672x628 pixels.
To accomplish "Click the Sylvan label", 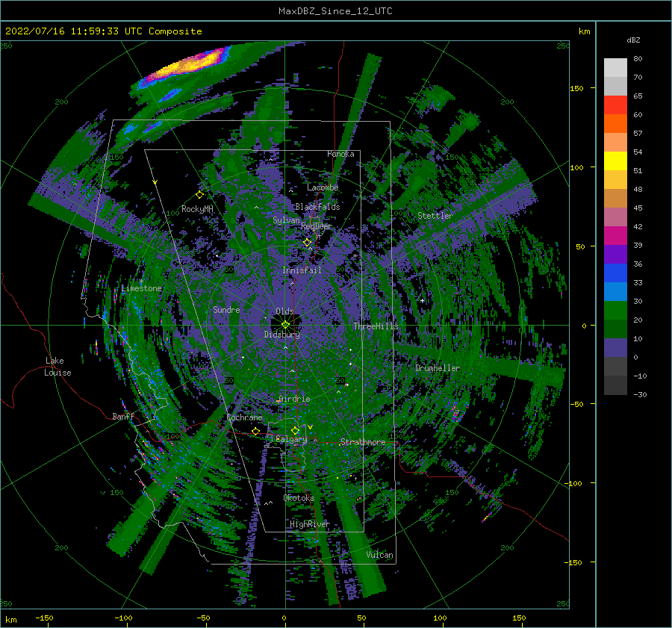I will pyautogui.click(x=287, y=220).
